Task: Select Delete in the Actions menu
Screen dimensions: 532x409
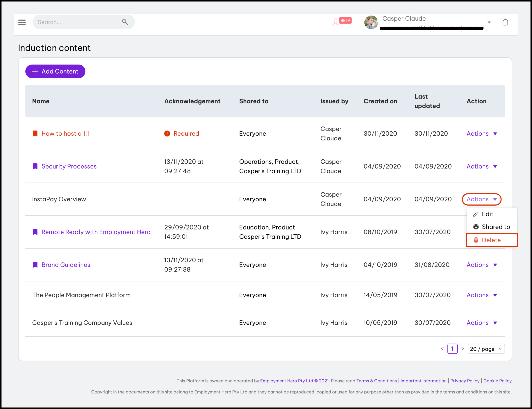Action: [x=491, y=240]
